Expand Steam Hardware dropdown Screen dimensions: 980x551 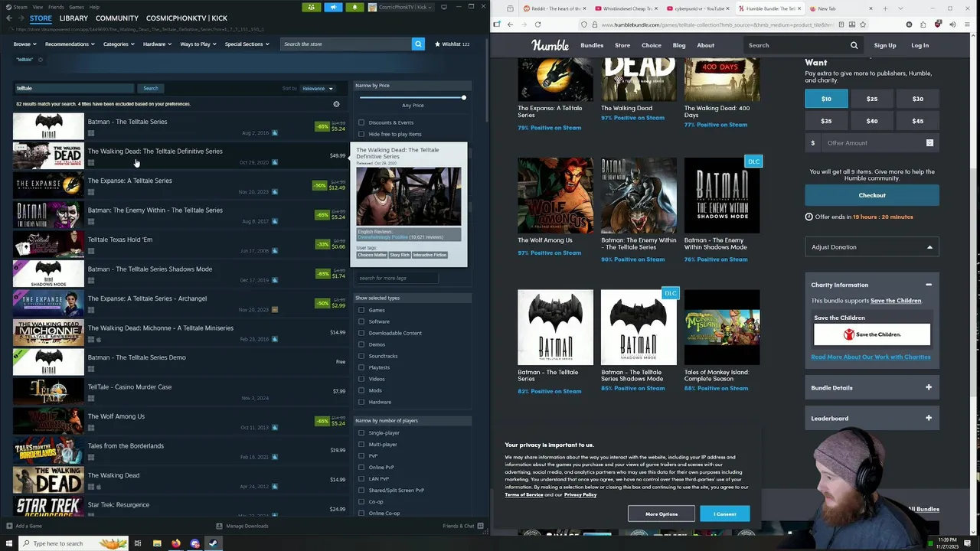(157, 44)
